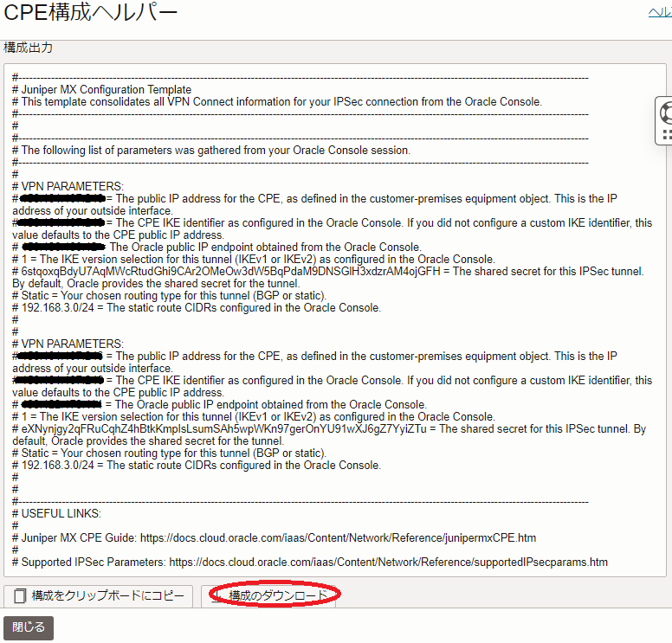Click the grid handle below the lifebuoy

pyautogui.click(x=666, y=134)
